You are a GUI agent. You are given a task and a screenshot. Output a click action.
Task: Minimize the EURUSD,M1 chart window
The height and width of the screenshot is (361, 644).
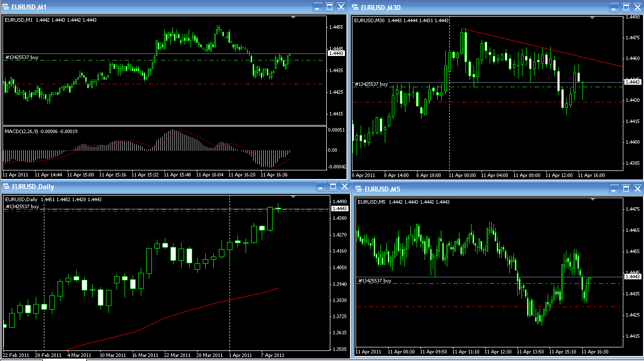(318, 7)
